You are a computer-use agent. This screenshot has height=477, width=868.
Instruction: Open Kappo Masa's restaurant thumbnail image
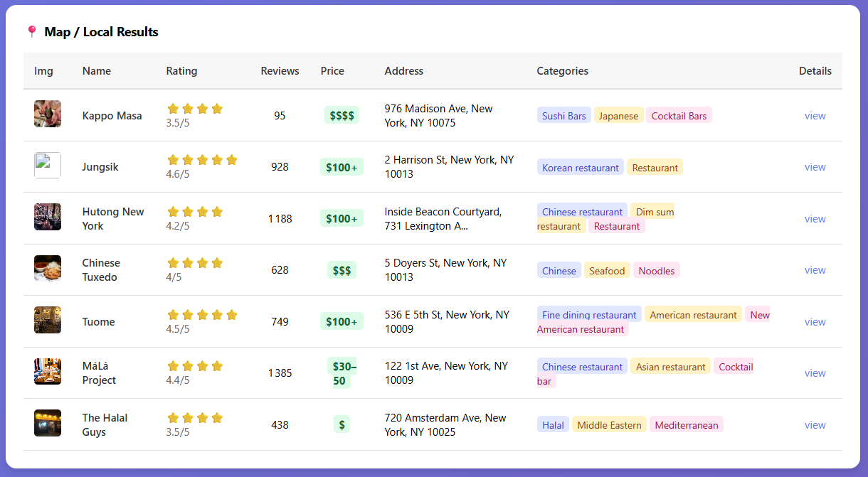47,114
